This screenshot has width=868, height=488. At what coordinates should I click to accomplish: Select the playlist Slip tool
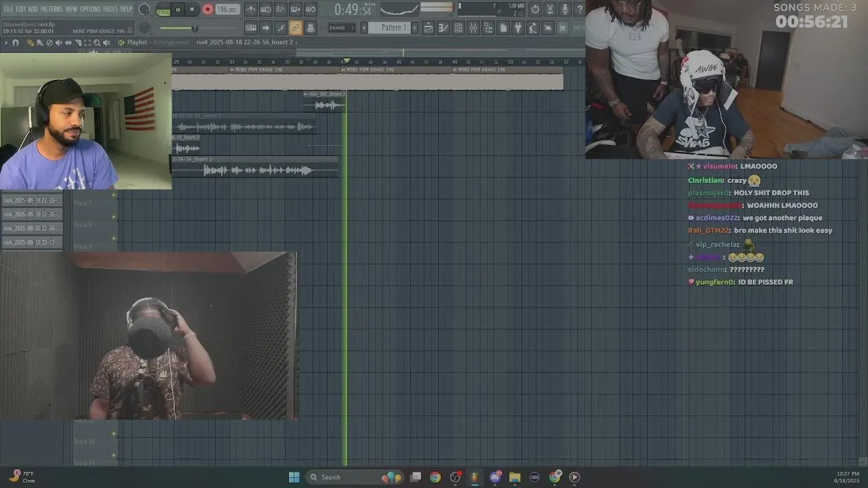tap(68, 43)
